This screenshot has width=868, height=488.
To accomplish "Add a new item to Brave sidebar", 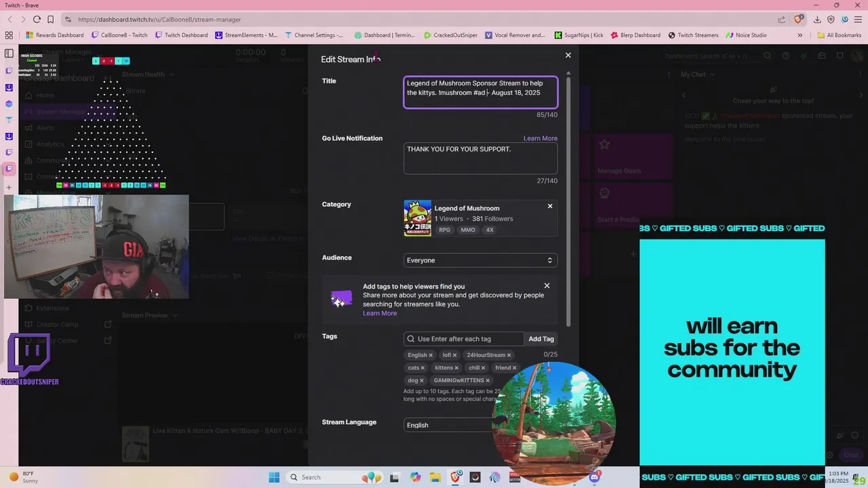I will [9, 187].
